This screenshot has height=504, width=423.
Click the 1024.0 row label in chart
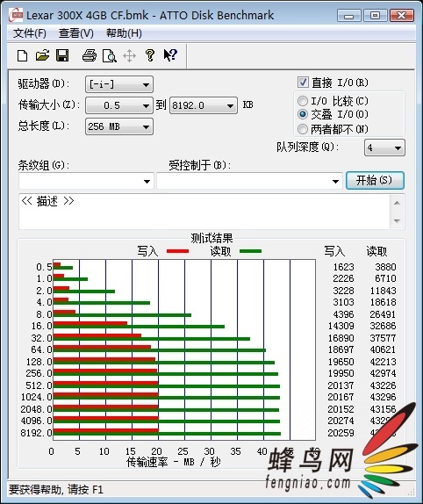36,397
